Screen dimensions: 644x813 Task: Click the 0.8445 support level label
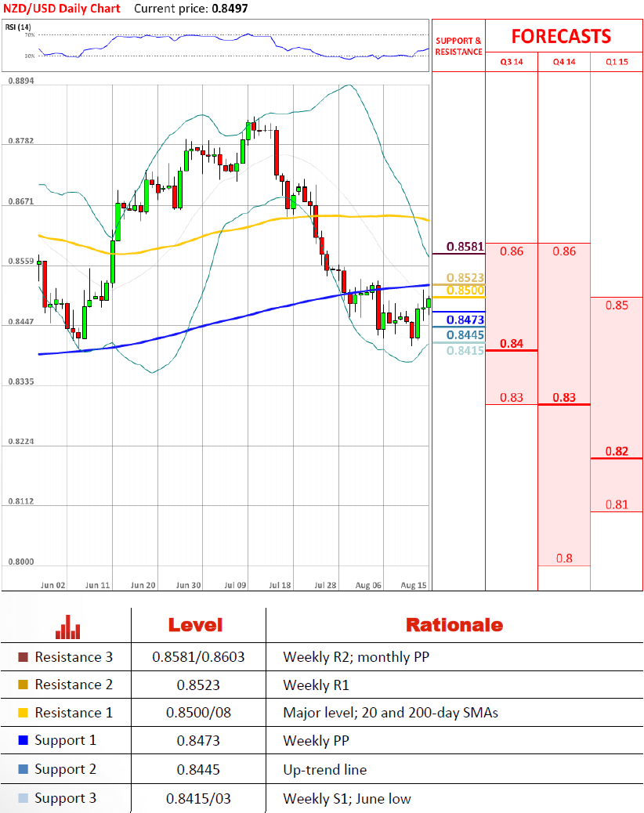pyautogui.click(x=465, y=335)
